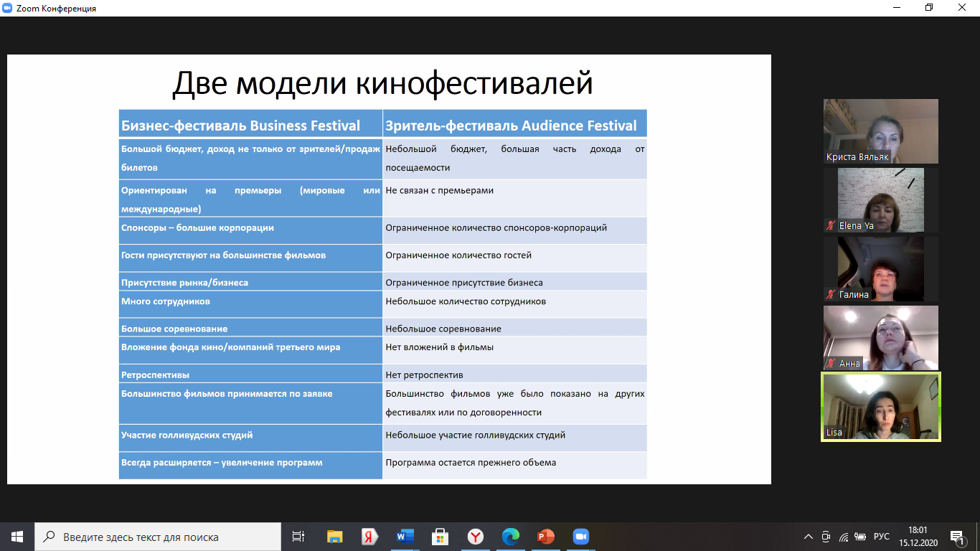Open Microsoft Word from the taskbar
Image resolution: width=980 pixels, height=551 pixels.
click(405, 537)
